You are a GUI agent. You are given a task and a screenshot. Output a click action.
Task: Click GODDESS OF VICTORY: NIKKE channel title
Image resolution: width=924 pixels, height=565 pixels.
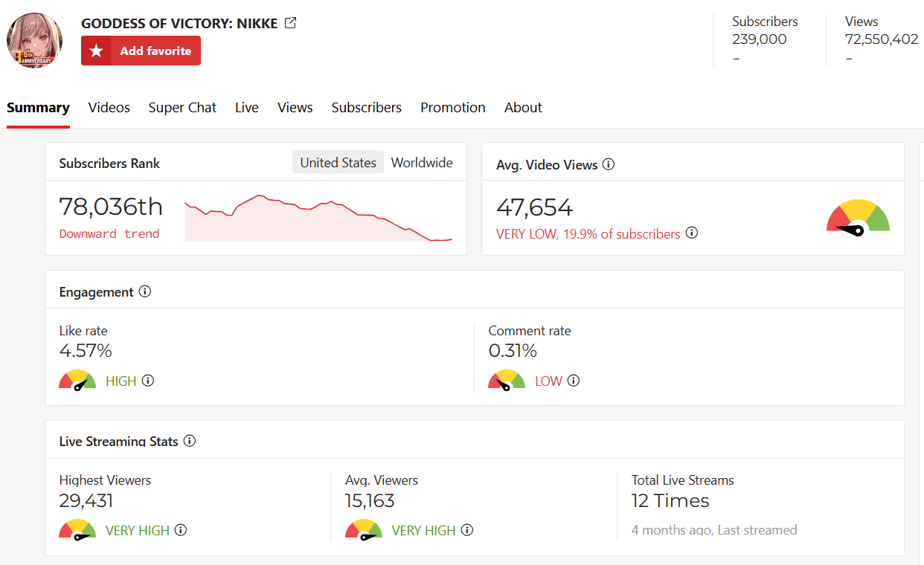pos(179,23)
